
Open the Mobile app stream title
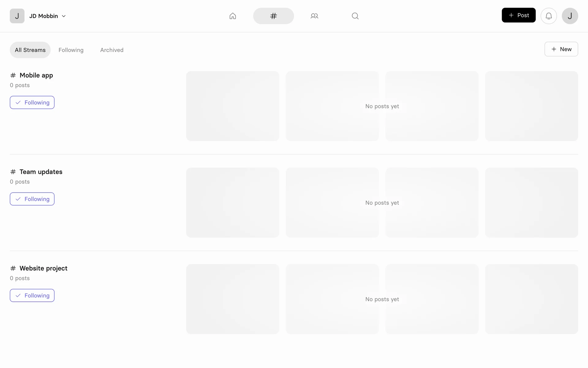(x=36, y=75)
